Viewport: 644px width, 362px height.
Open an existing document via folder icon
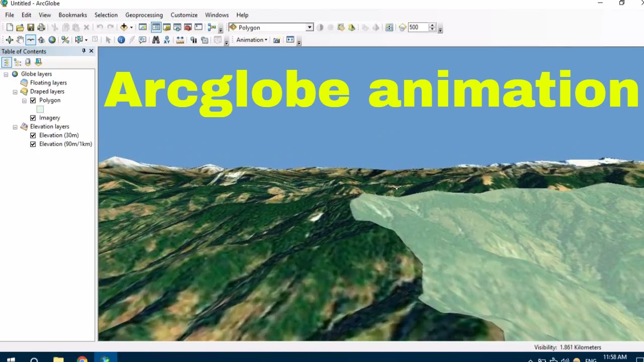pos(20,27)
